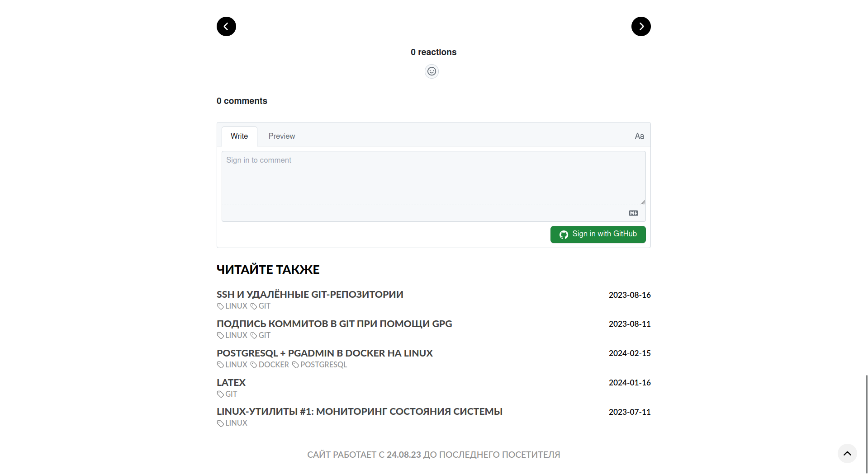Open PostgreSQL + pgAdmin в Docker article

coord(325,353)
